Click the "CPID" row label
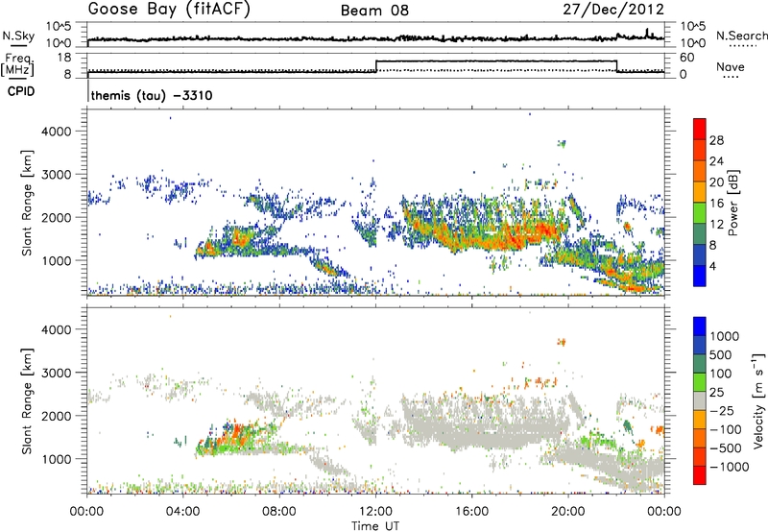Image resolution: width=768 pixels, height=532 pixels. coord(21,91)
